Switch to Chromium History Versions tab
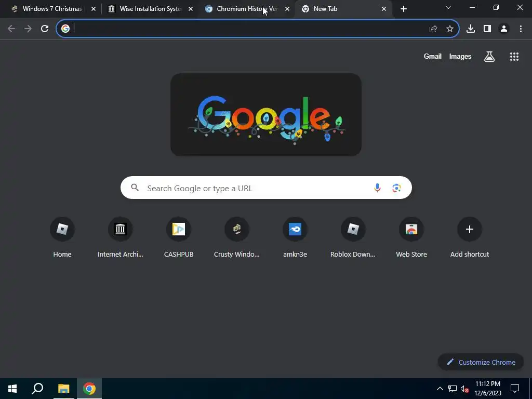Viewport: 532px width, 399px height. pos(247,9)
